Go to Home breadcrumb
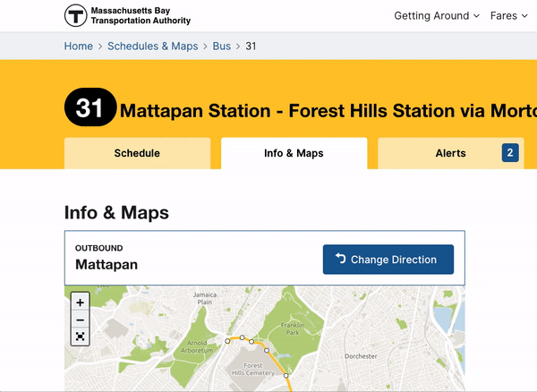 click(79, 46)
